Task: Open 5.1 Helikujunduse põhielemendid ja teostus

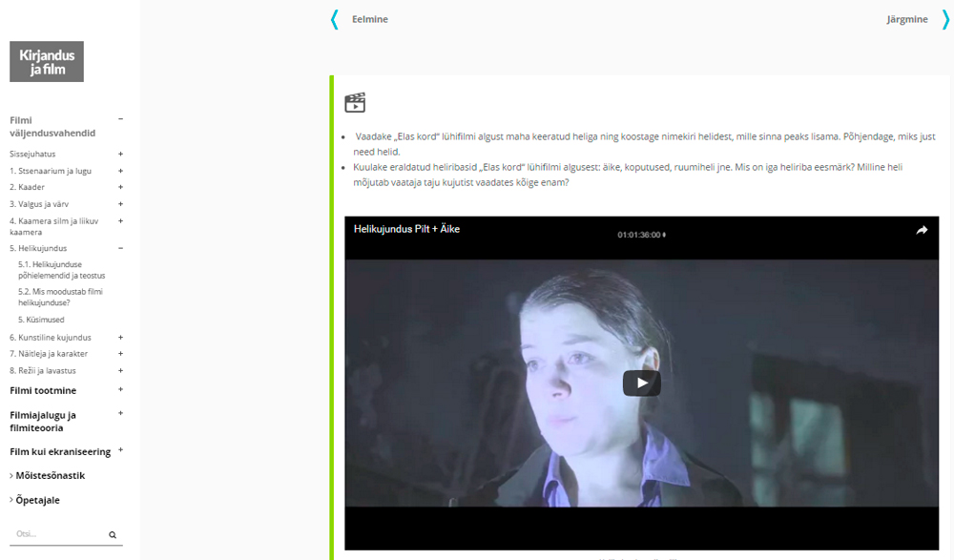Action: [x=61, y=269]
